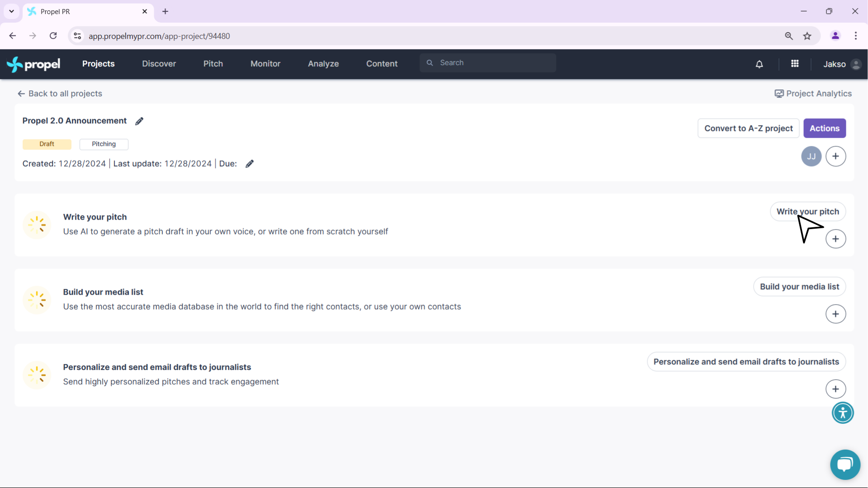This screenshot has width=868, height=488.
Task: Open the Monitor menu
Action: coord(265,64)
